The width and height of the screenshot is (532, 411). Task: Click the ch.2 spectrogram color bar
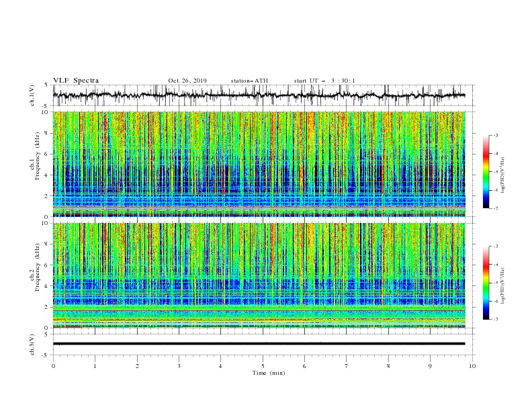pyautogui.click(x=486, y=283)
